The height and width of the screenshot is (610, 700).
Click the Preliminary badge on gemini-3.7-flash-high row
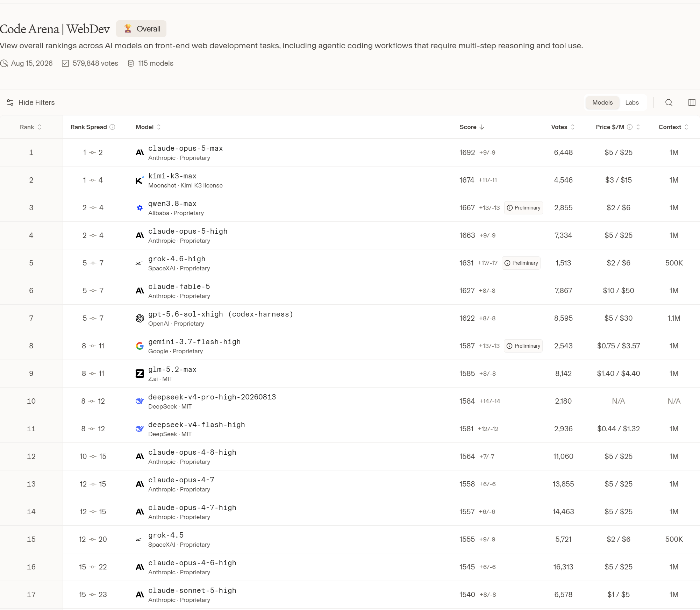523,346
